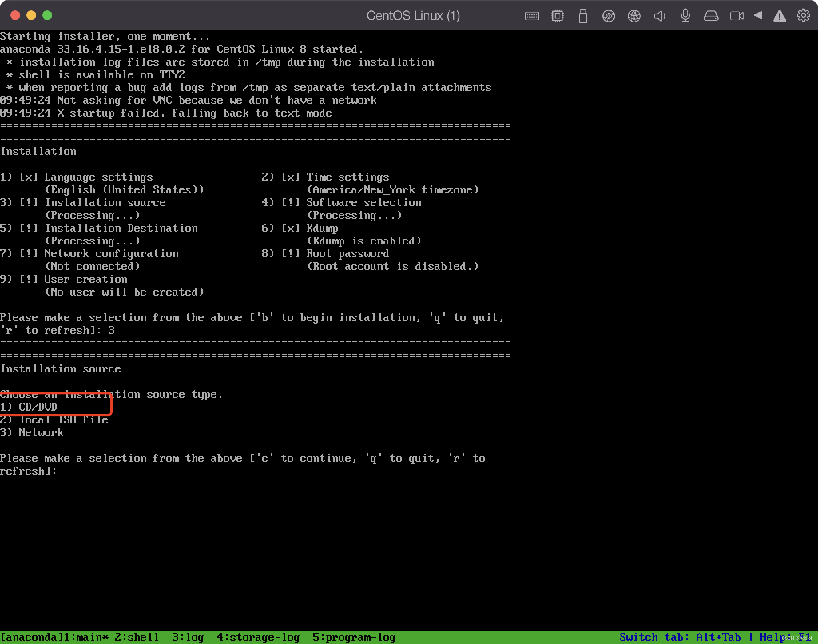Click the '3) Network' source option
Image resolution: width=818 pixels, height=644 pixels.
(x=32, y=433)
